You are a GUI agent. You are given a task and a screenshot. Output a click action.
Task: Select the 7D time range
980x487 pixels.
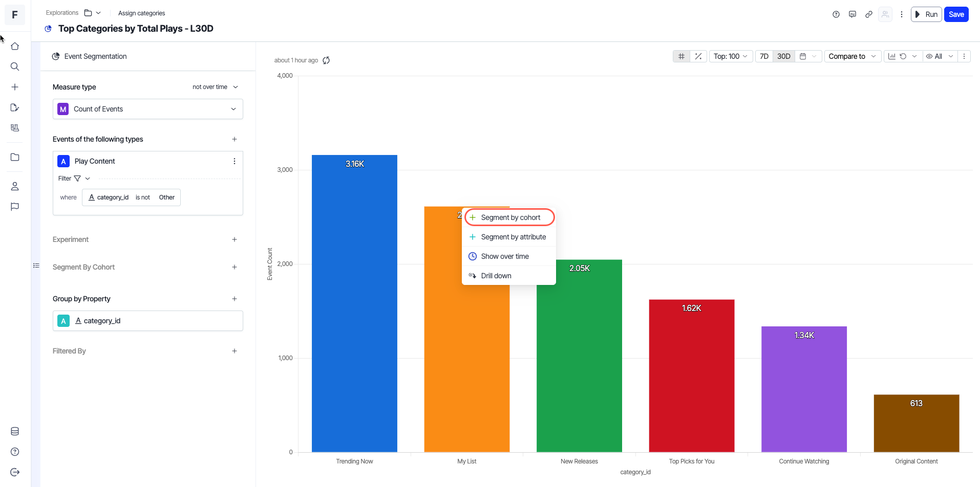click(764, 56)
